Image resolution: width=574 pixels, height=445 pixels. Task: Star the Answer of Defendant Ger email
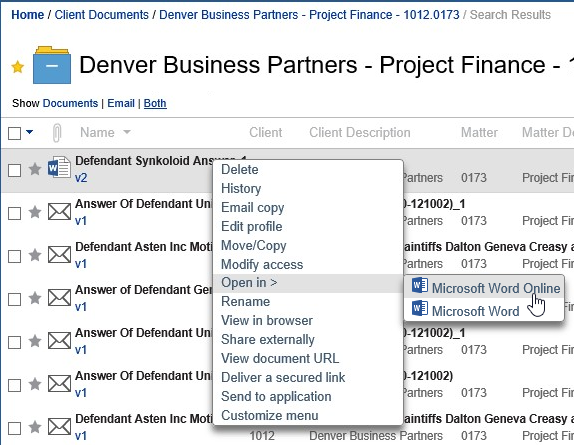tap(35, 298)
